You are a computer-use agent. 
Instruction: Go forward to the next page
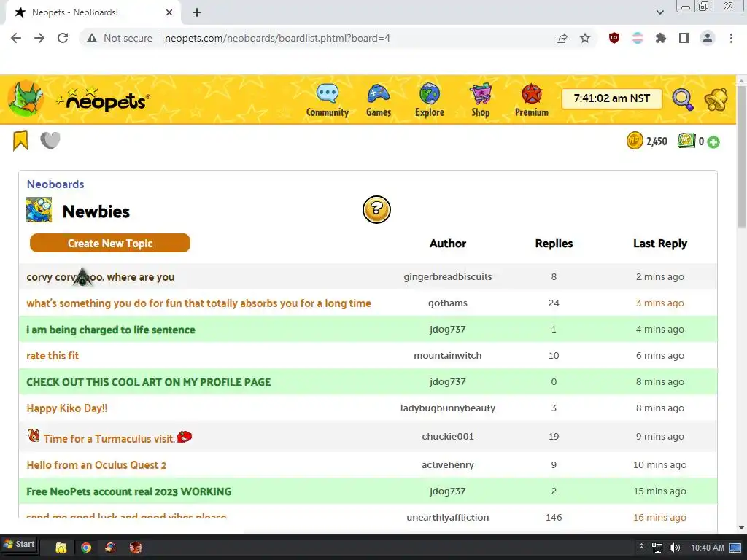pyautogui.click(x=39, y=38)
